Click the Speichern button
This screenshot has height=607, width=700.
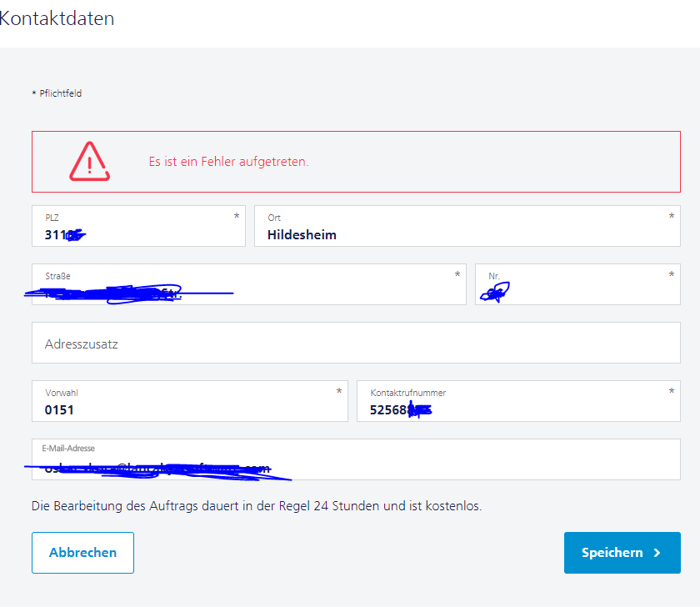click(x=622, y=553)
